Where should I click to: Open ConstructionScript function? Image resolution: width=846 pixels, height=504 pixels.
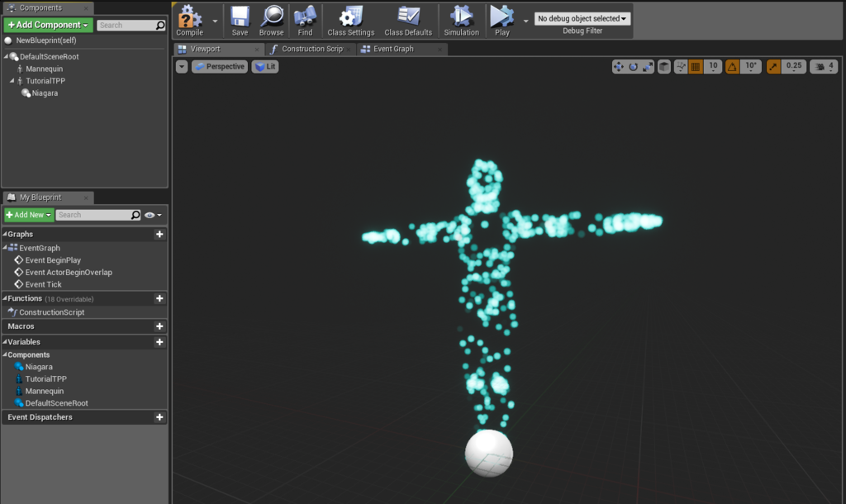click(52, 312)
